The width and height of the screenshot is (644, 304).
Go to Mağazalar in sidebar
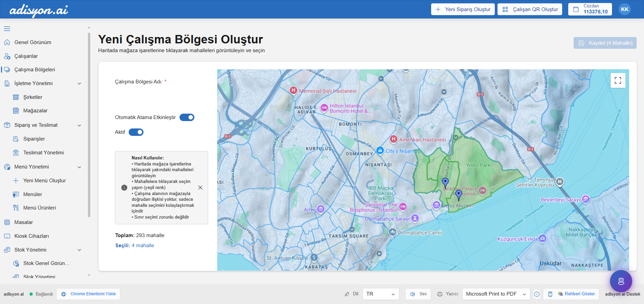[x=35, y=111]
